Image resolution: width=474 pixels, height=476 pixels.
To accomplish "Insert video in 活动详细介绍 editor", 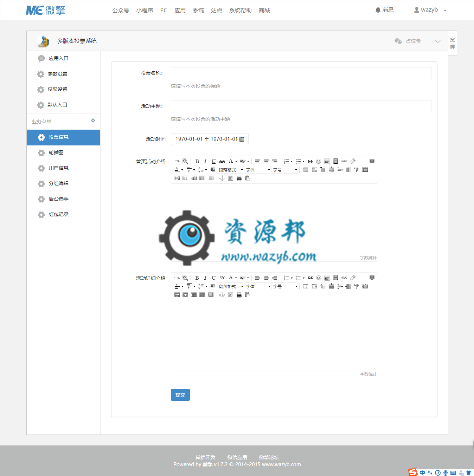I will tap(336, 278).
